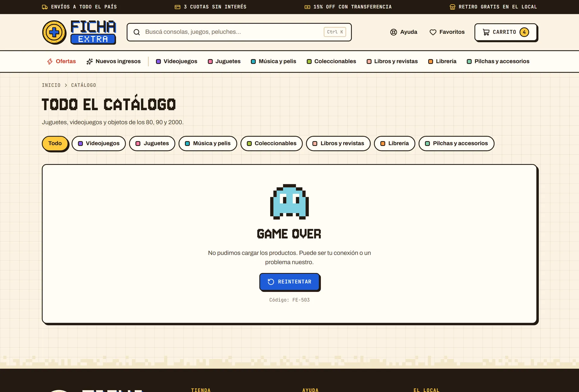Click the Tienda footer heading
This screenshot has height=392, width=579.
coord(201,390)
